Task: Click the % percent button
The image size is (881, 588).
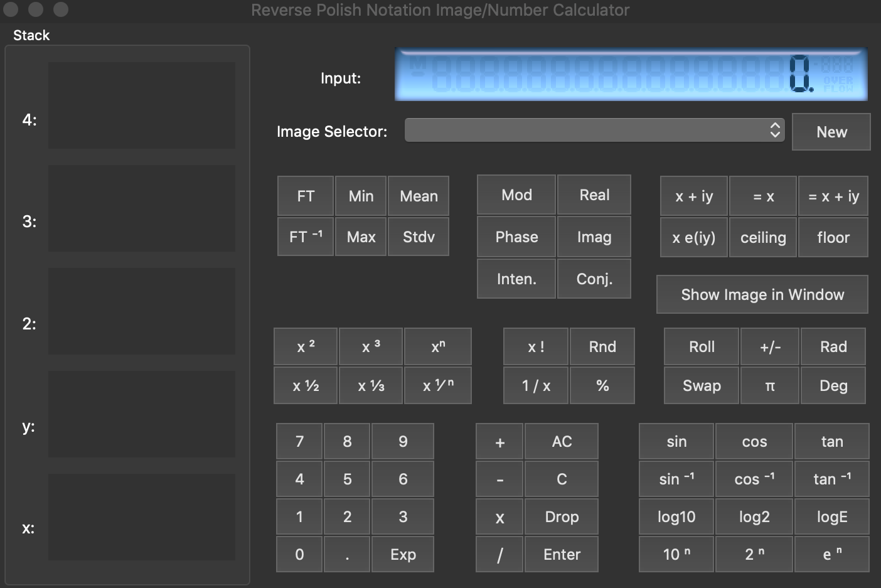Action: coord(602,385)
